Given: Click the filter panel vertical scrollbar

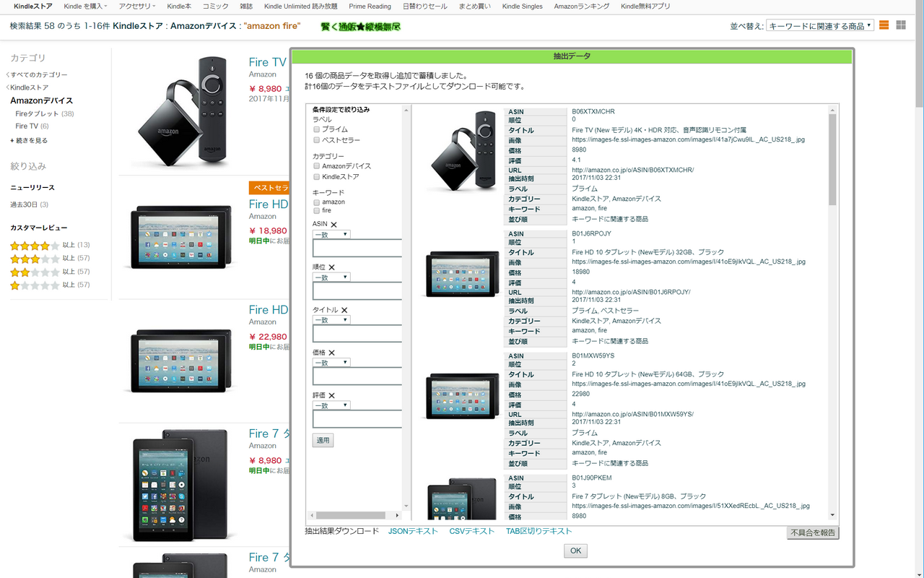Looking at the screenshot, I should pyautogui.click(x=406, y=307).
